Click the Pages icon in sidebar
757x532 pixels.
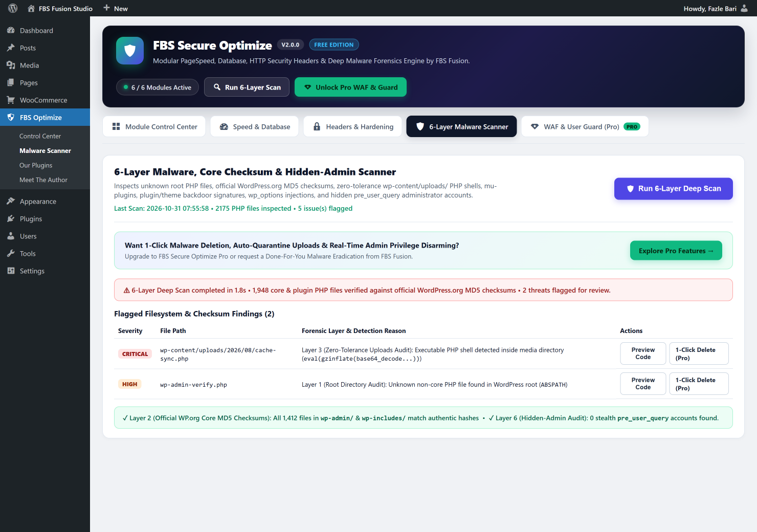[x=11, y=83]
